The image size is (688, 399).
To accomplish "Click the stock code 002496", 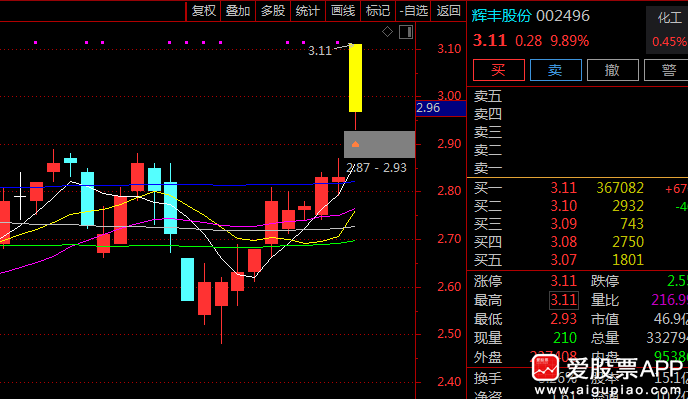I will point(563,16).
